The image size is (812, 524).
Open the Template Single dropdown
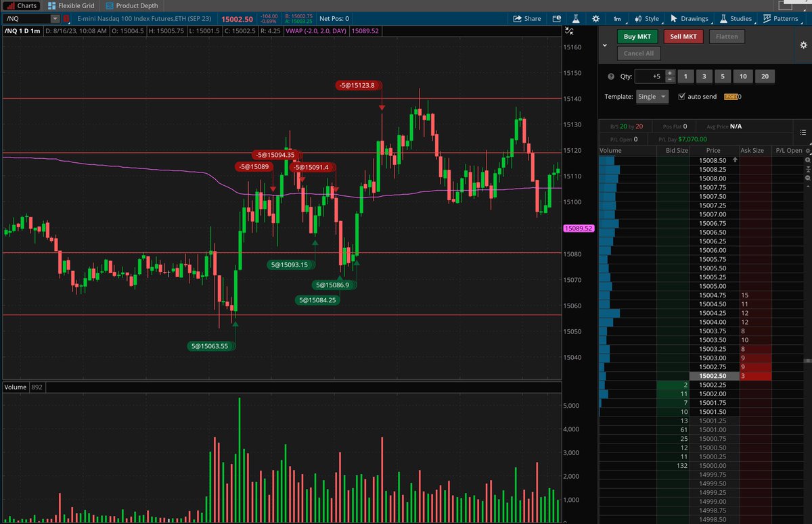coord(652,97)
